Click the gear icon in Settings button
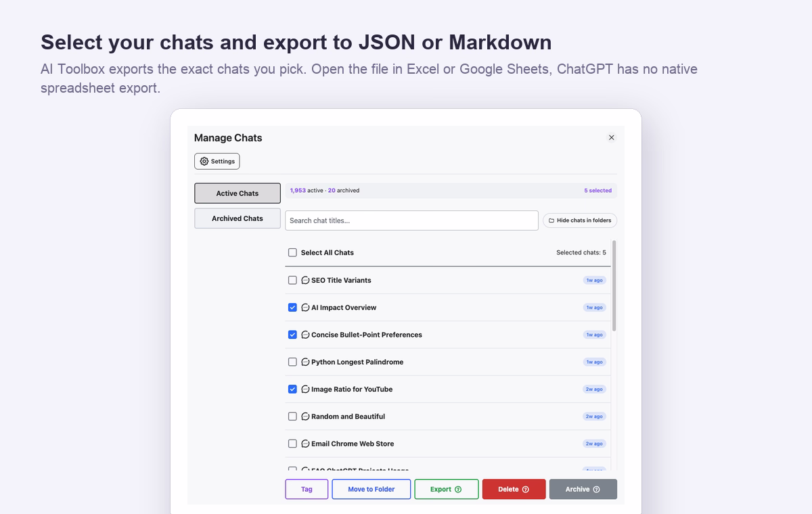 click(204, 162)
